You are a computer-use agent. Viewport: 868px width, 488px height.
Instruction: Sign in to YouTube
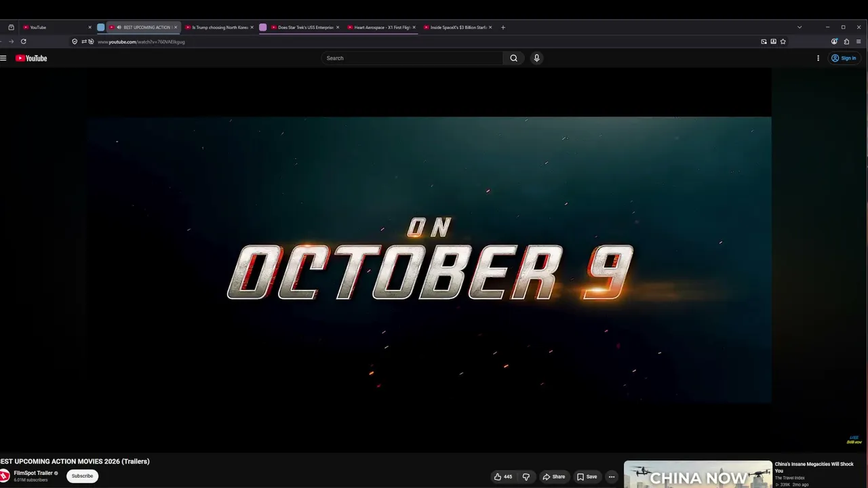(x=844, y=58)
